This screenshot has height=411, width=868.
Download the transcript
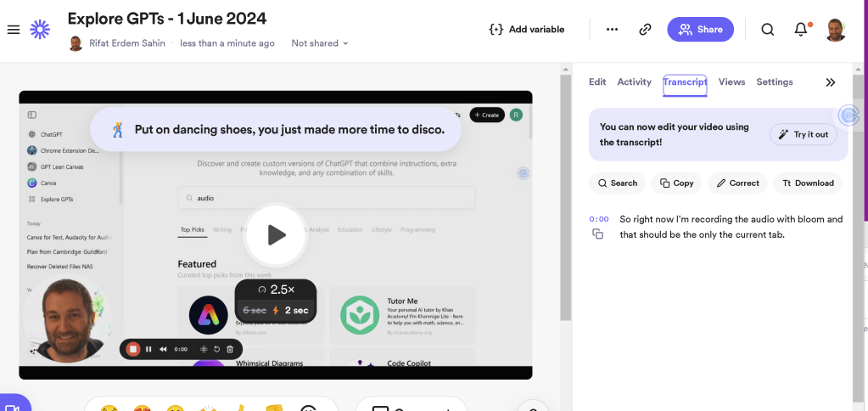(x=808, y=183)
